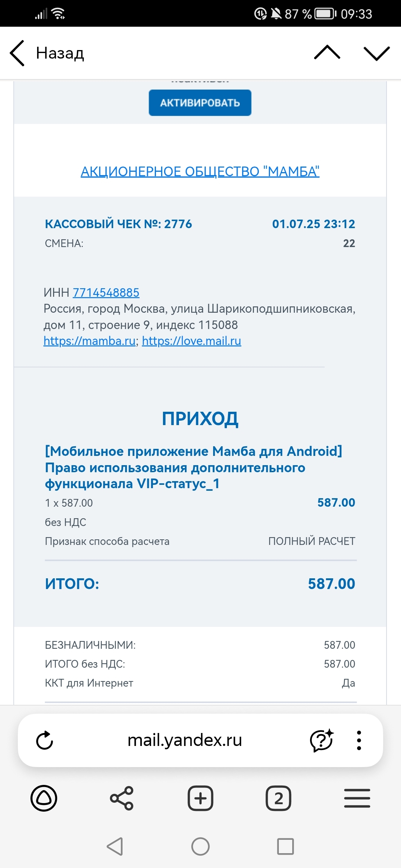Reload the page with refresh icon
401x868 pixels.
point(45,740)
